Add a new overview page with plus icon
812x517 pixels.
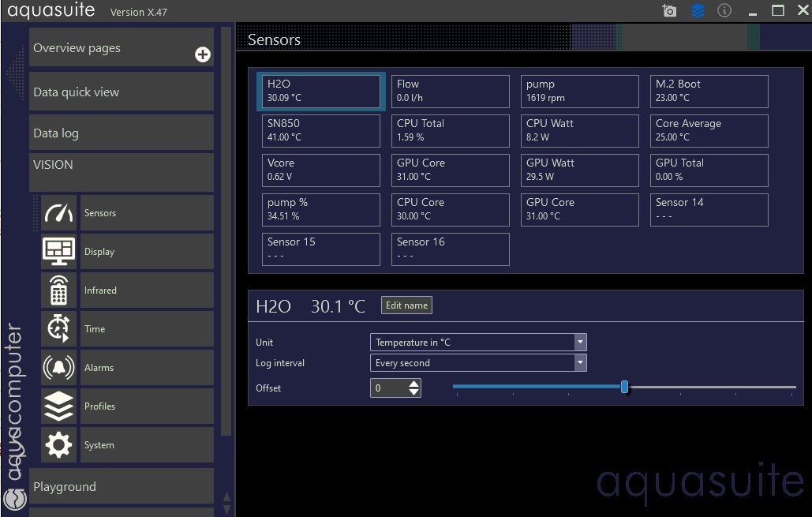pos(203,54)
